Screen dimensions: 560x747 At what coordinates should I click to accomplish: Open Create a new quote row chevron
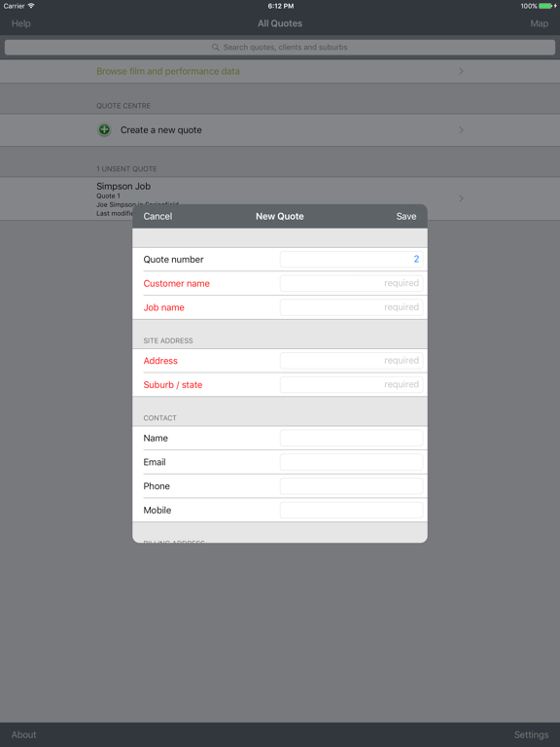(461, 129)
